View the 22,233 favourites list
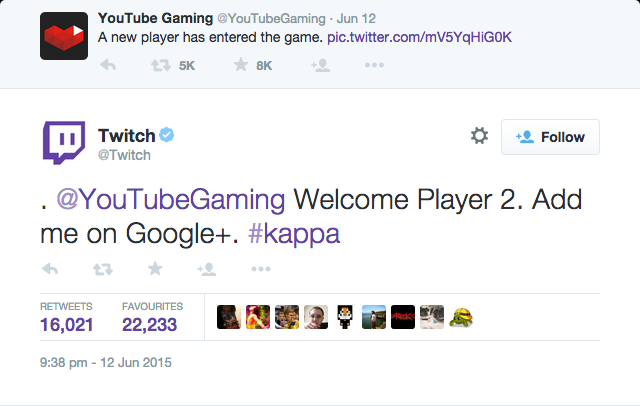640x406 pixels. 151,324
